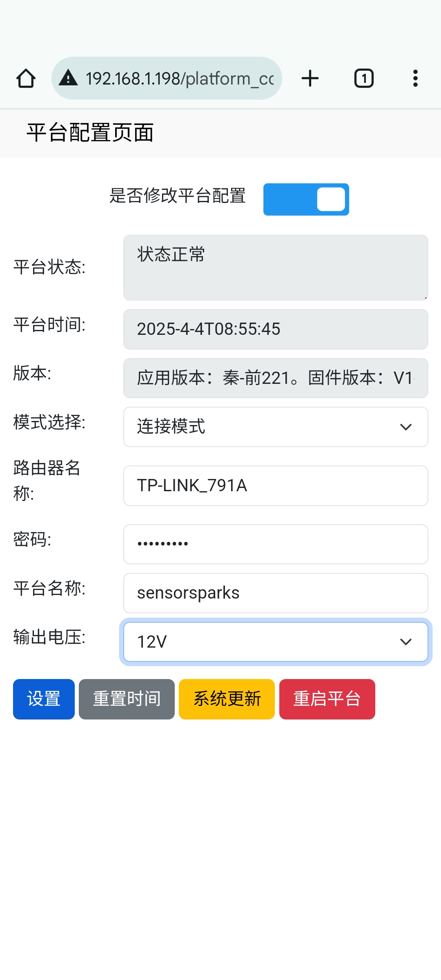This screenshot has width=441, height=980.
Task: Click the blue 设置 button
Action: click(44, 699)
